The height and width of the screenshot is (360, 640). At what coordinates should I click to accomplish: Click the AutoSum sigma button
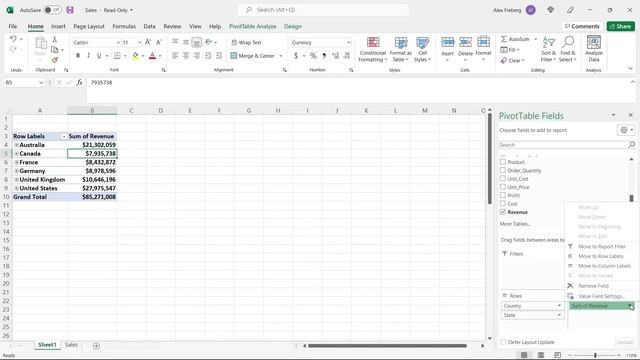(515, 39)
